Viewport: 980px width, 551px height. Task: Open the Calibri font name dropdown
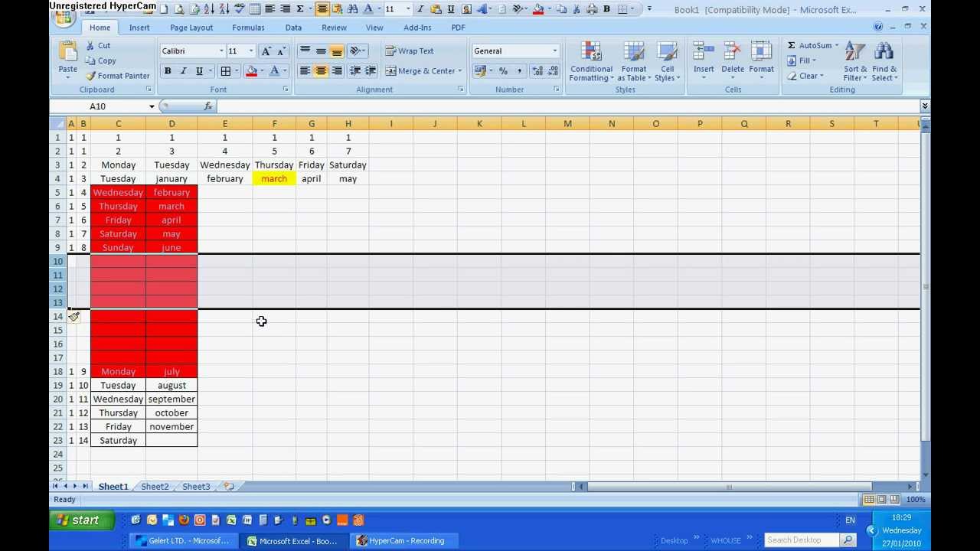coord(221,51)
